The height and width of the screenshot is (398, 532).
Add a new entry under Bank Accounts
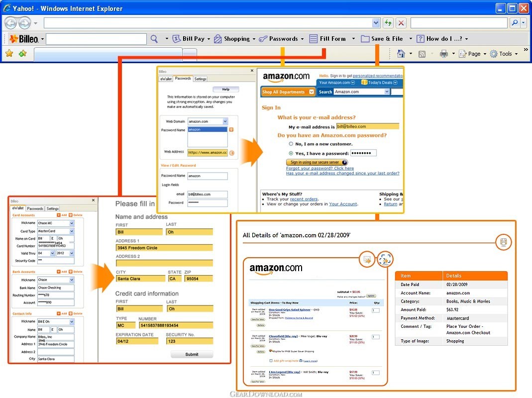click(62, 272)
